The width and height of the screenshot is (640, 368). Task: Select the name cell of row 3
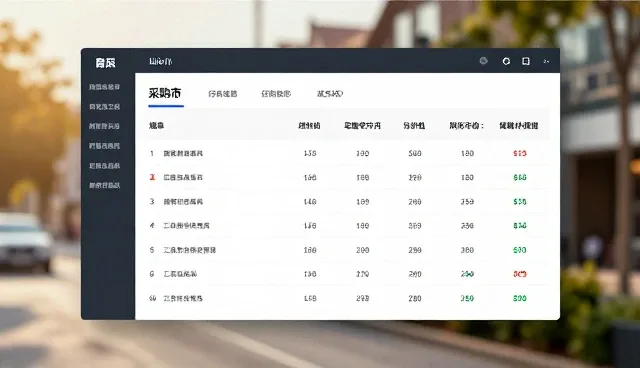click(x=183, y=202)
